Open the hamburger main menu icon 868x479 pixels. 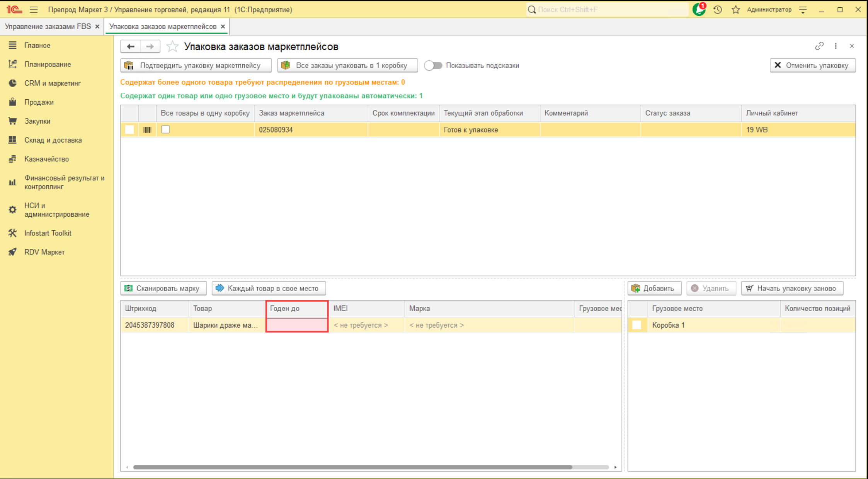click(34, 10)
